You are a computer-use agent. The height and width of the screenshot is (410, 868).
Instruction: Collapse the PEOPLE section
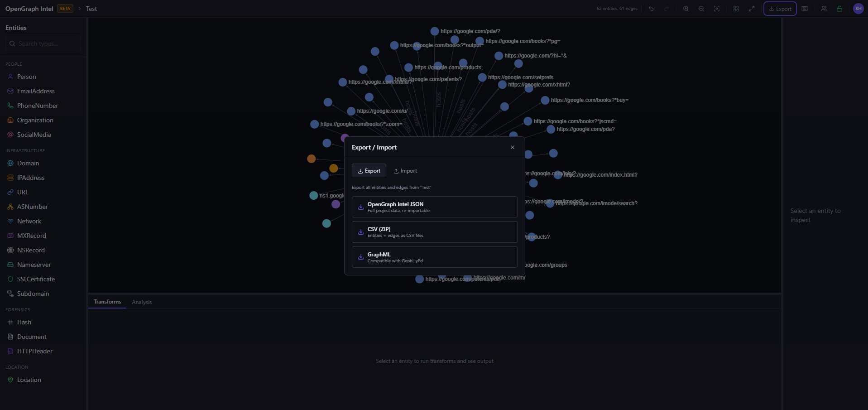tap(14, 64)
